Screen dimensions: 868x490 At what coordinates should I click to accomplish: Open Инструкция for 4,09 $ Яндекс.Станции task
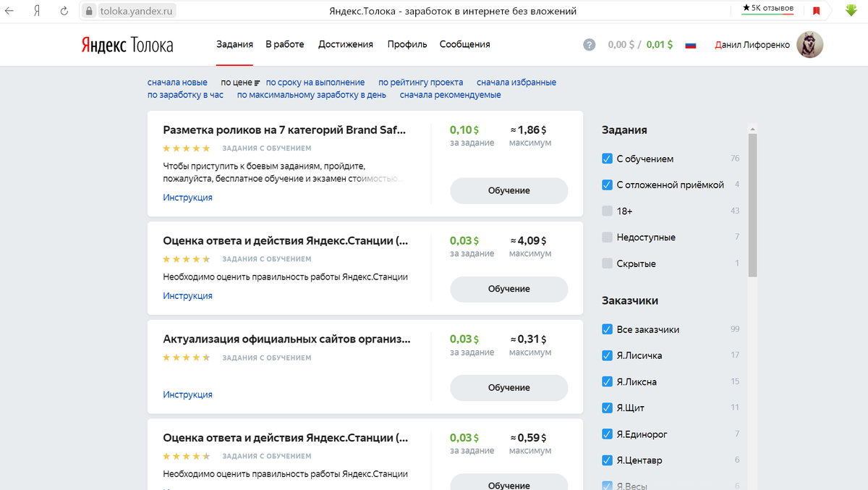pyautogui.click(x=188, y=296)
